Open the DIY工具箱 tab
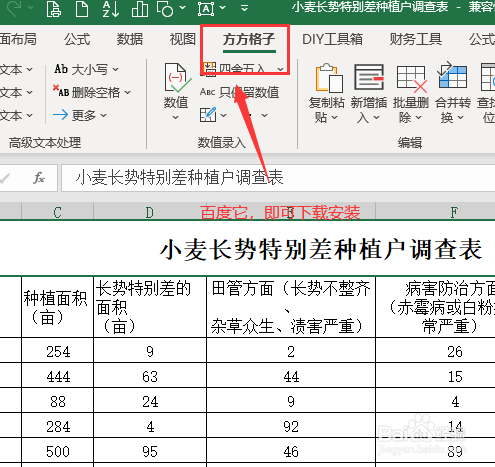This screenshot has height=467, width=495. pos(332,39)
